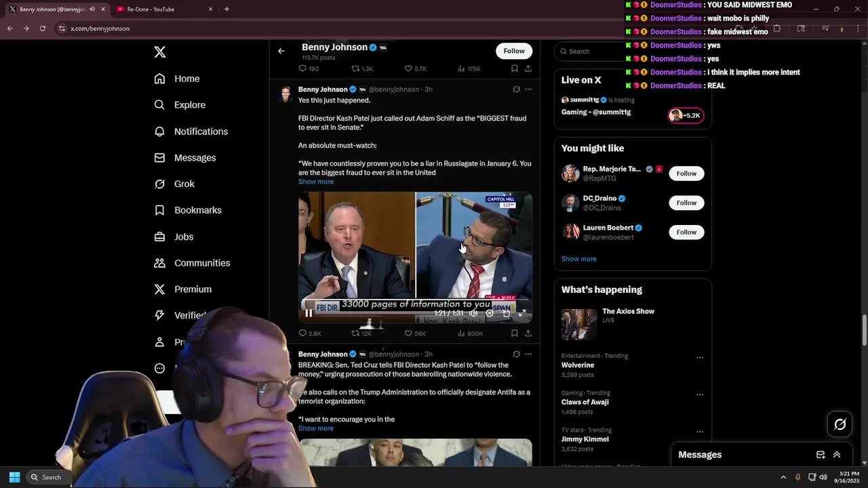Open Claws of Awaji trend options

(x=700, y=394)
